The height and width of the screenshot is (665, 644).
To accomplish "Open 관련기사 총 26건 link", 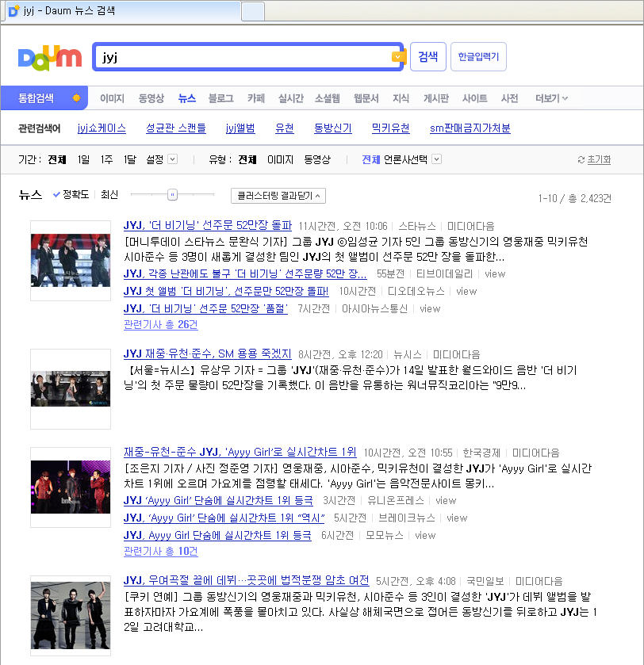I will pos(161,324).
